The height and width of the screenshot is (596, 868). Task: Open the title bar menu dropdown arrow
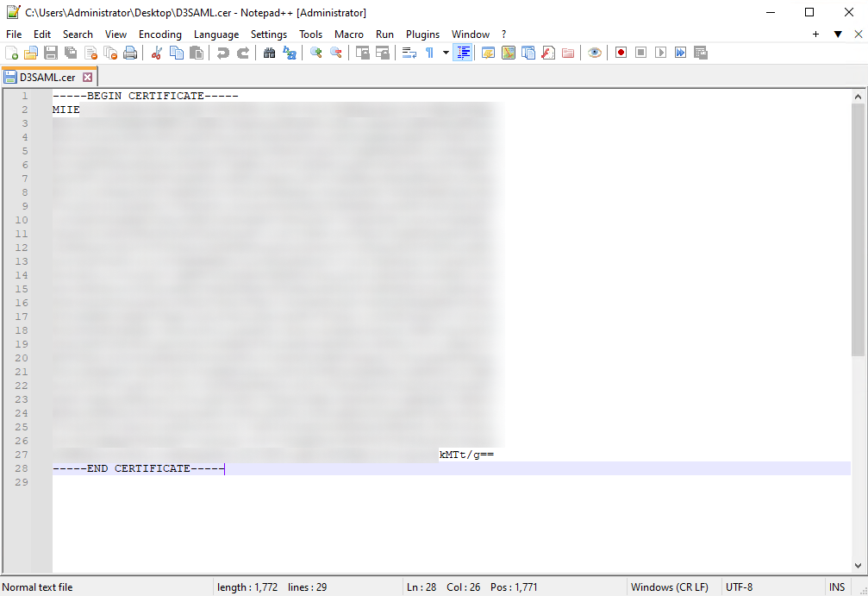[x=838, y=34]
